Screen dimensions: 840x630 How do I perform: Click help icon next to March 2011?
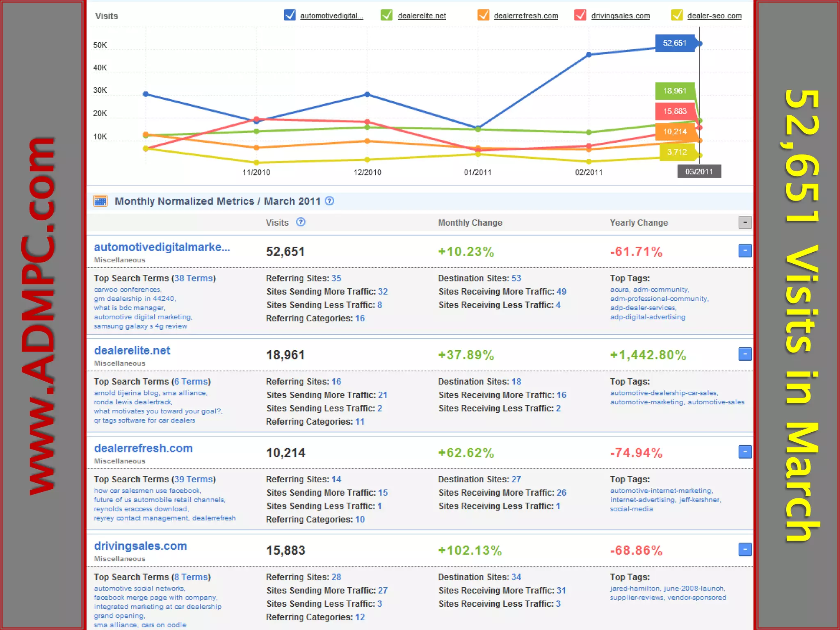[329, 201]
